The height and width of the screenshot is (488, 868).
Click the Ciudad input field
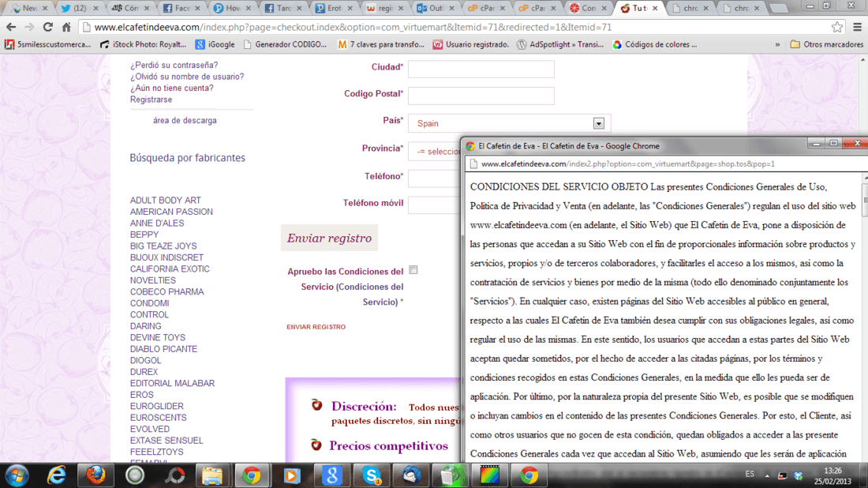pos(481,69)
